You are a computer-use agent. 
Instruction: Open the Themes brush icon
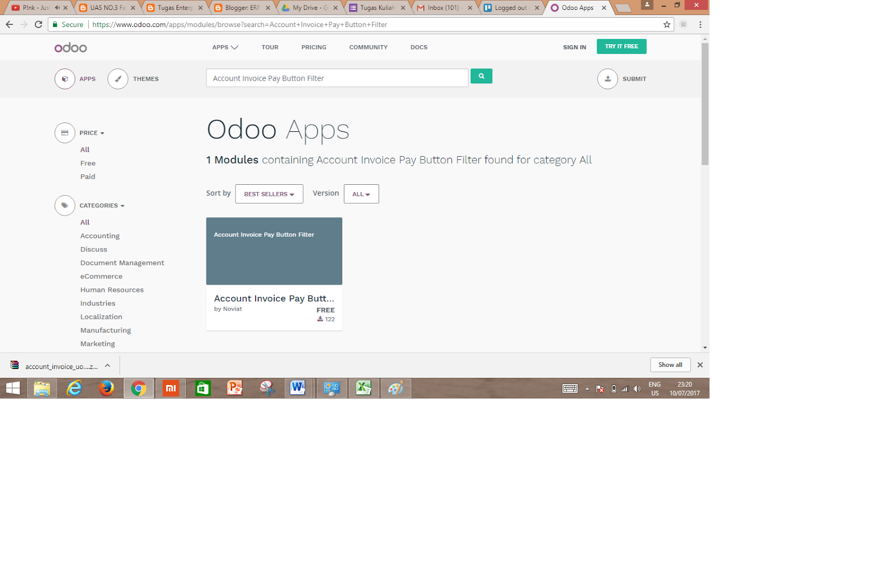118,79
